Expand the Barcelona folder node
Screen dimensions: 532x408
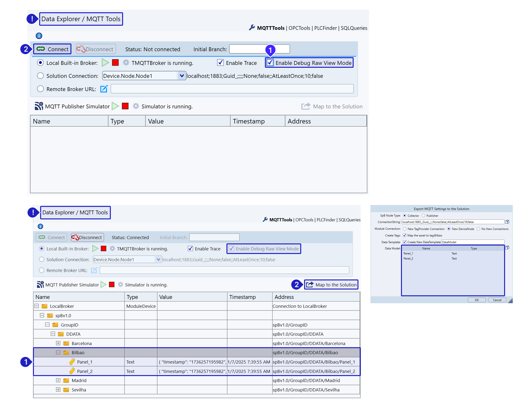[x=58, y=343]
